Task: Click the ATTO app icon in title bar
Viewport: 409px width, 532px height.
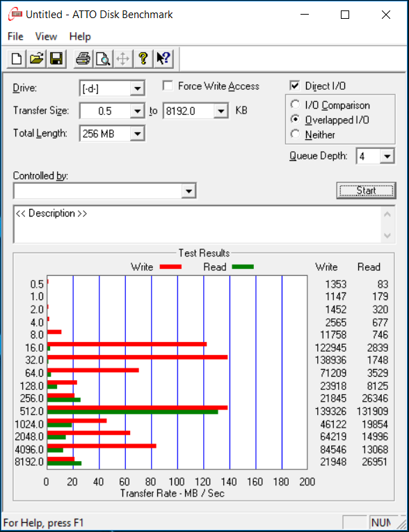Action: click(15, 15)
